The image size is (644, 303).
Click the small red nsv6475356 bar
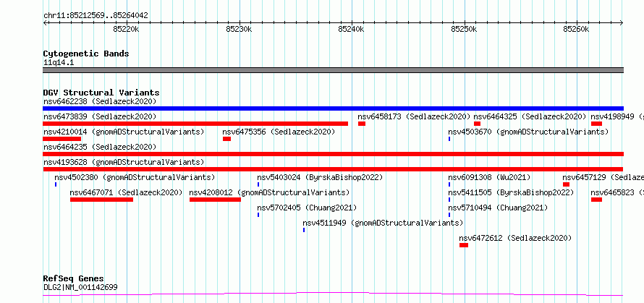(226, 139)
